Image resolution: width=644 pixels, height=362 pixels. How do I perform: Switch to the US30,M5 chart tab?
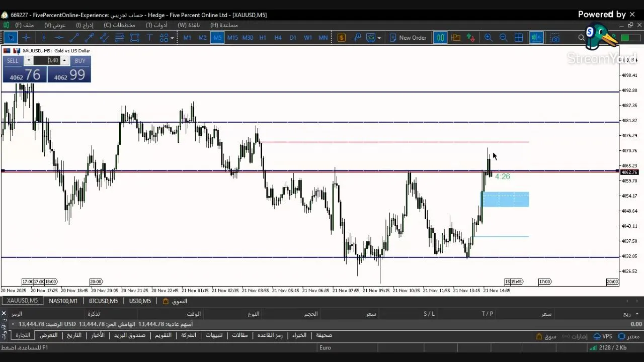click(x=140, y=301)
